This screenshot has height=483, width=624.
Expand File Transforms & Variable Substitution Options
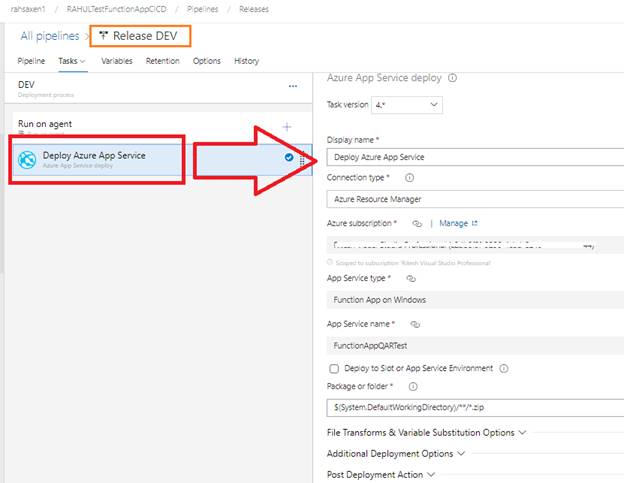coord(427,432)
